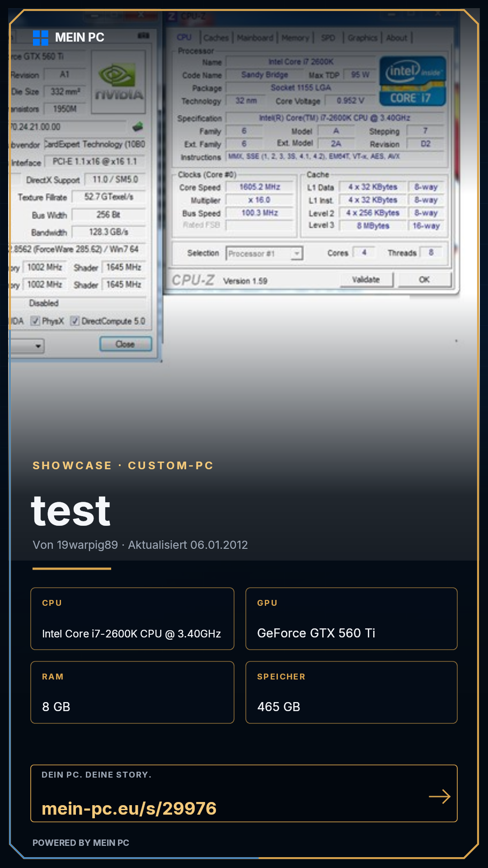The image size is (488, 868).
Task: Click the Bus Width value 256 Bit
Action: [x=108, y=215]
